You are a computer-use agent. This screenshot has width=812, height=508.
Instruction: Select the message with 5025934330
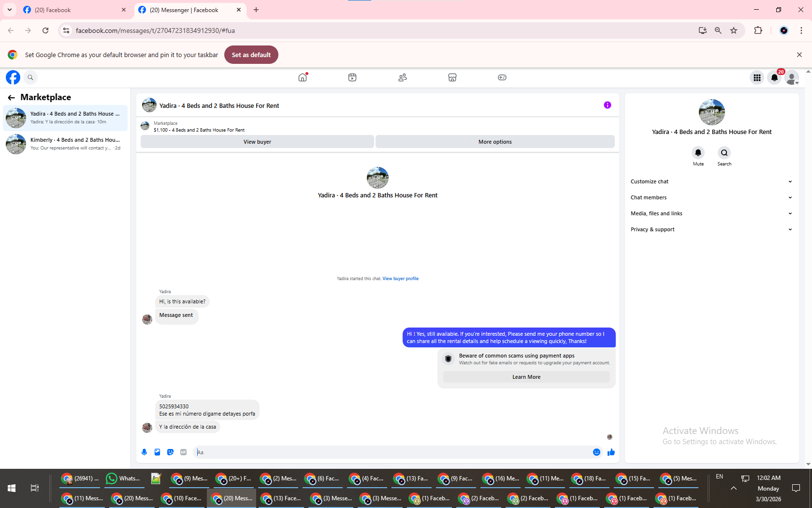[207, 410]
